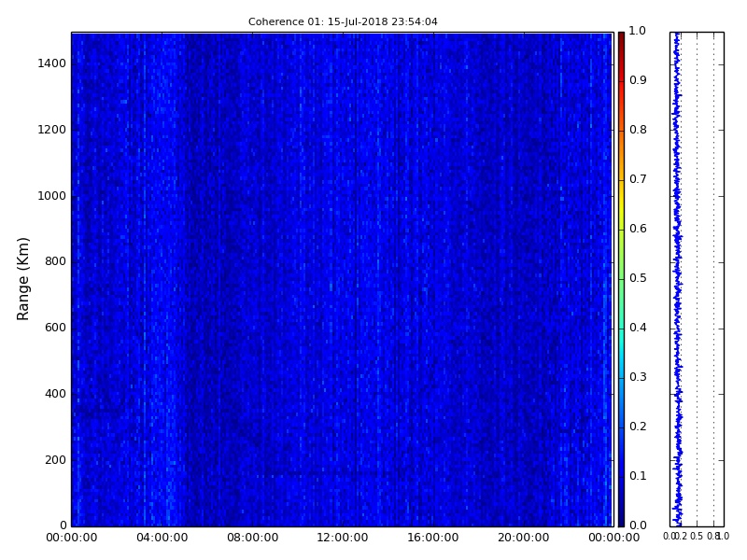Click the colorbar label 0.8

(x=638, y=130)
